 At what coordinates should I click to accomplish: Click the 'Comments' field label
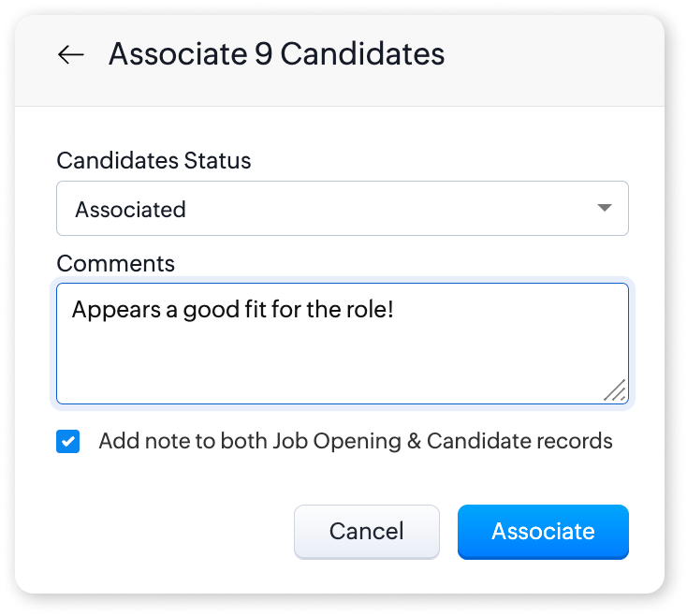(115, 264)
